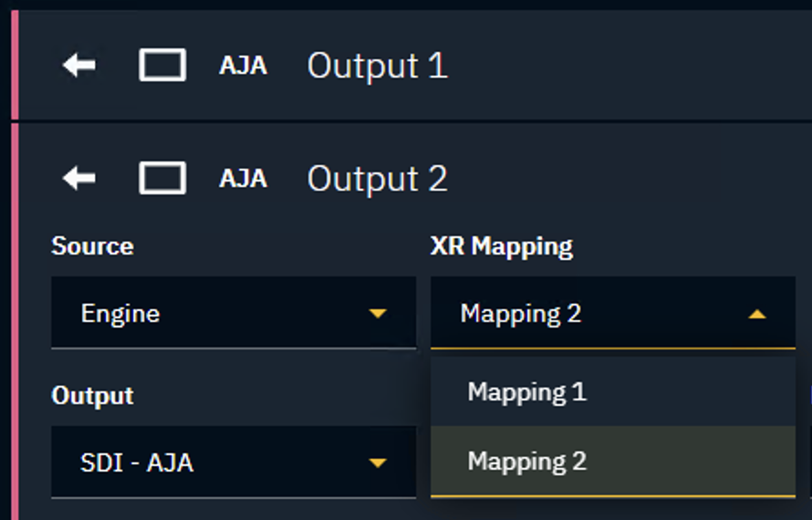Collapse the XR Mapping list with its up arrow
The height and width of the screenshot is (520, 812).
pos(756,314)
